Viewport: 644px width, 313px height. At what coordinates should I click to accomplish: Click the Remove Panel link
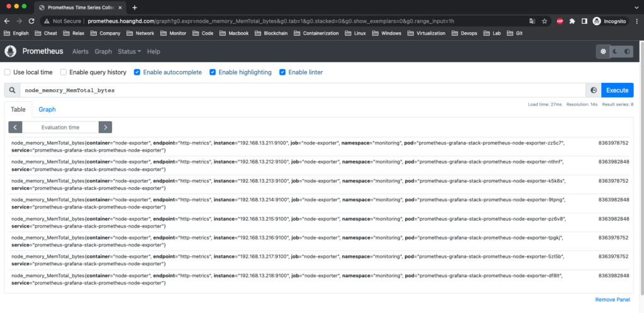[x=613, y=300]
